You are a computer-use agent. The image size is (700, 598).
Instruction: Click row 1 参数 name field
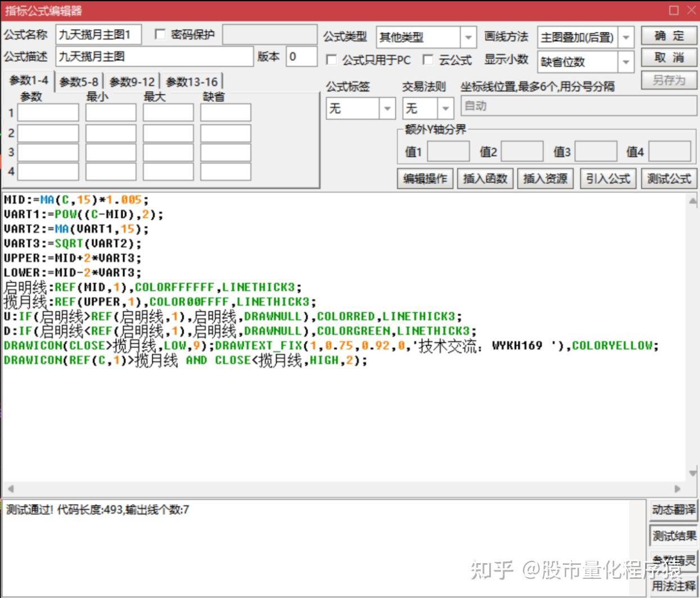coord(48,113)
